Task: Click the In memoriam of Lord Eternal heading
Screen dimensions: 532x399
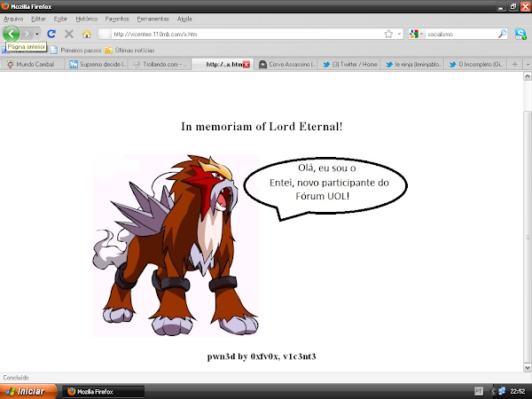Action: (x=262, y=127)
